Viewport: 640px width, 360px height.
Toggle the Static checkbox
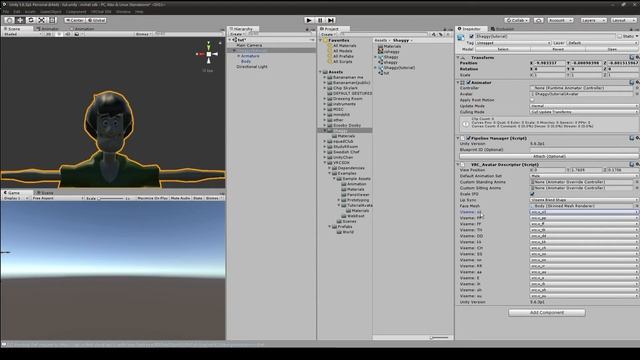click(619, 36)
